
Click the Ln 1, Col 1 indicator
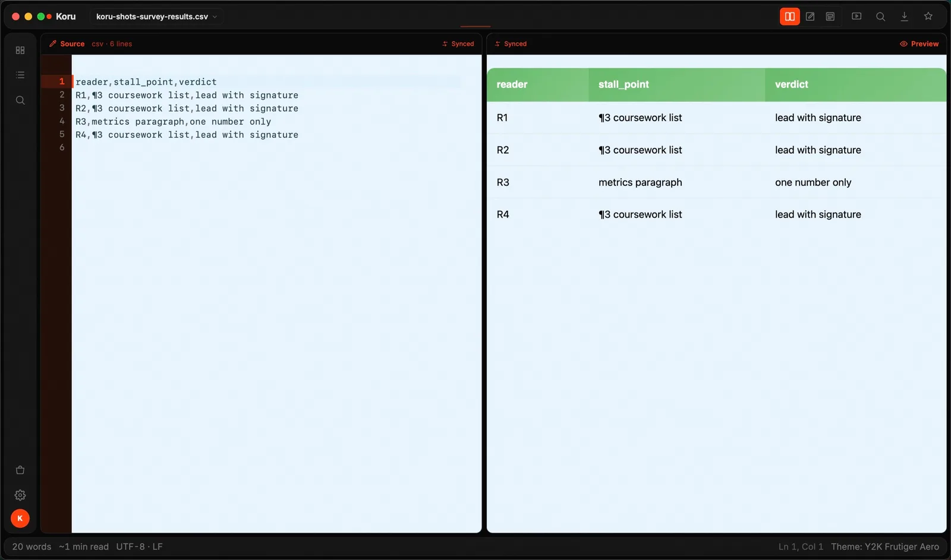[x=801, y=547]
